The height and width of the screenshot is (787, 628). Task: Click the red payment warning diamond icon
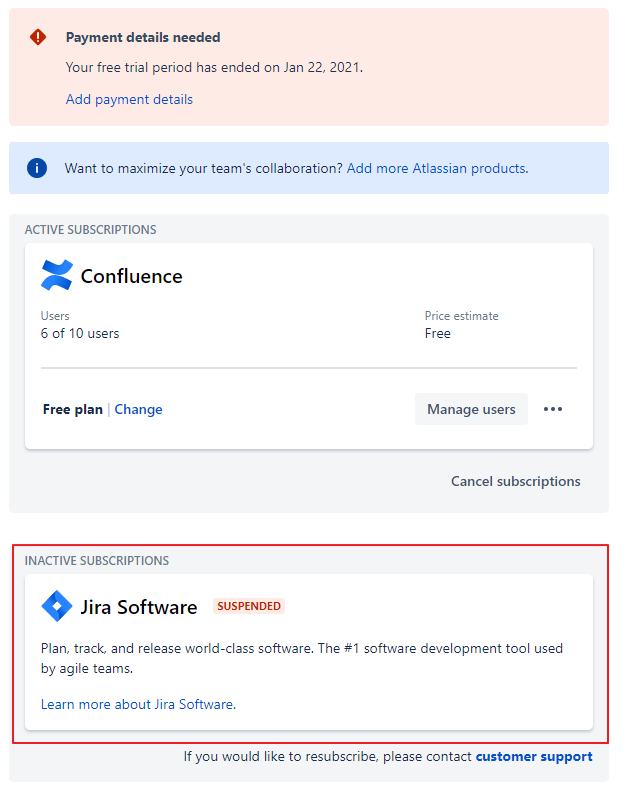click(38, 37)
